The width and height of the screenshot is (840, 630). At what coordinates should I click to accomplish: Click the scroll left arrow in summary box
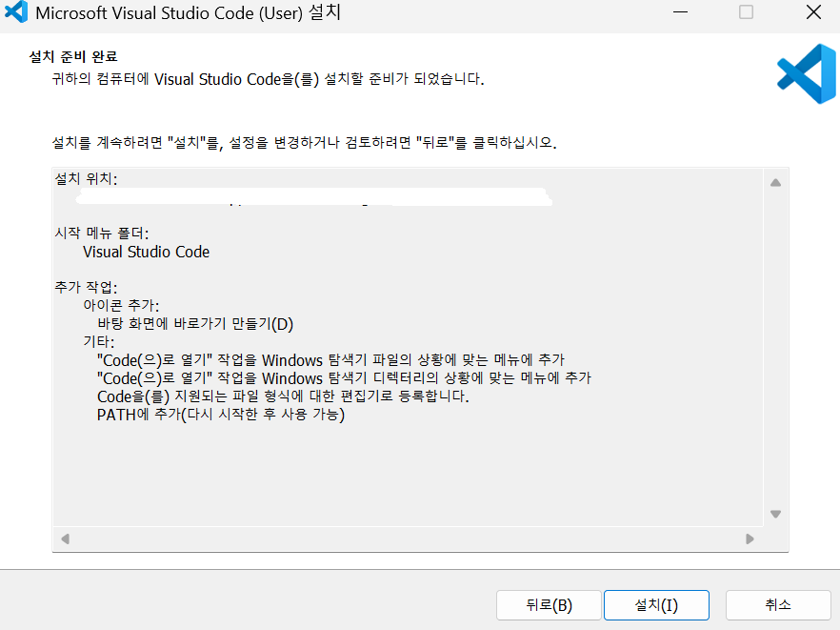coord(66,539)
